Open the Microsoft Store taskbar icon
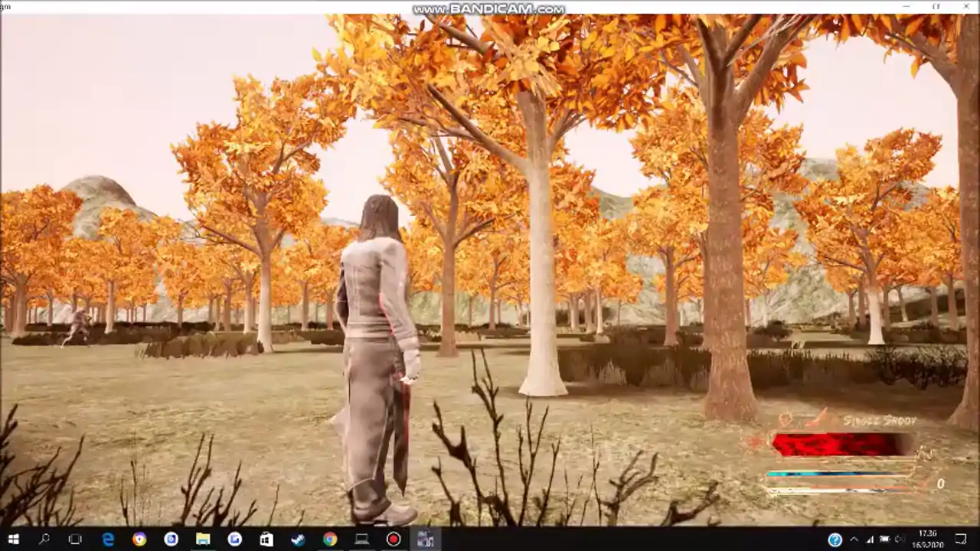The width and height of the screenshot is (980, 551). 266,539
